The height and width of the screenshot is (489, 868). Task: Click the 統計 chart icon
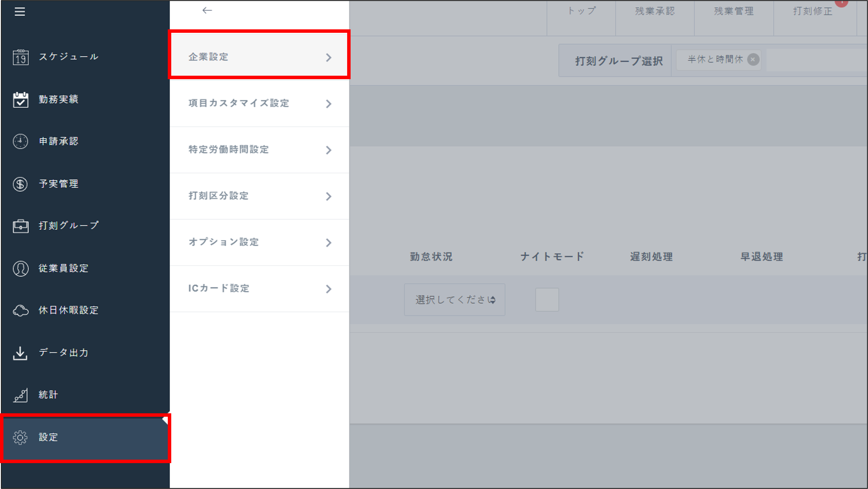(20, 395)
